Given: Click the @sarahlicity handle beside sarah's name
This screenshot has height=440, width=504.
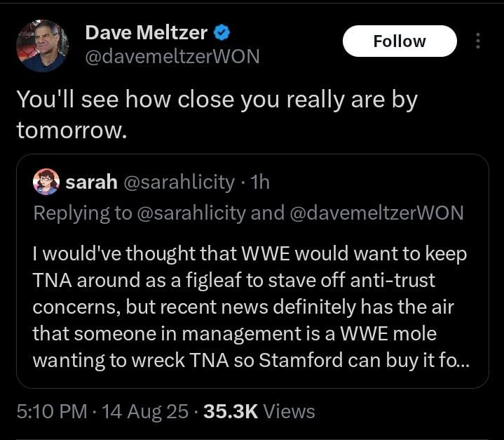Looking at the screenshot, I should coord(179,182).
